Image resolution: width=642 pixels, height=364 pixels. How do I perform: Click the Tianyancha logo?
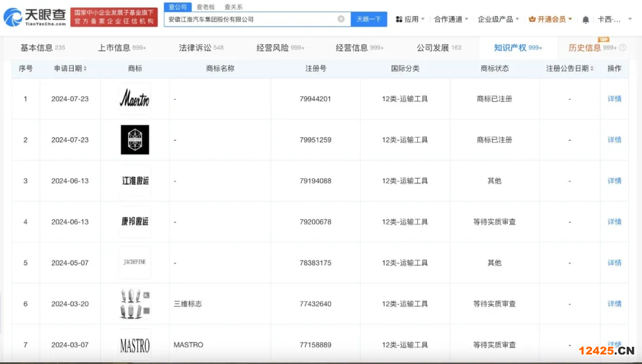pyautogui.click(x=34, y=17)
